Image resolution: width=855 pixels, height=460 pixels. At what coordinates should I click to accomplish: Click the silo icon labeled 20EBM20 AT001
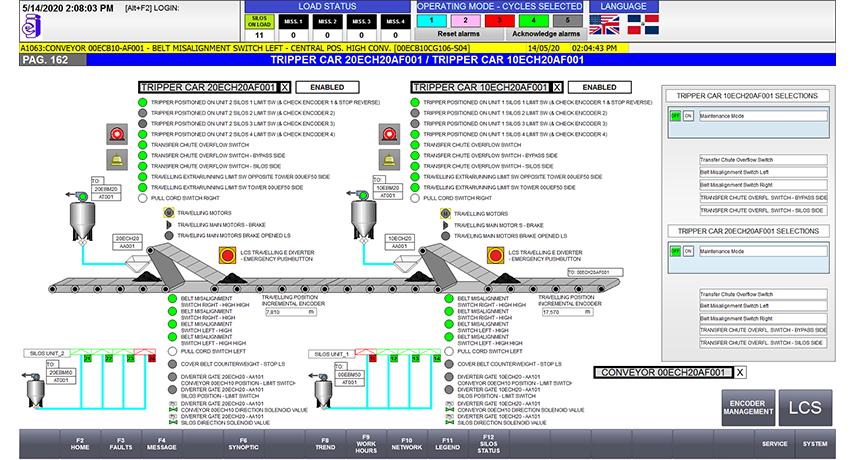(82, 219)
